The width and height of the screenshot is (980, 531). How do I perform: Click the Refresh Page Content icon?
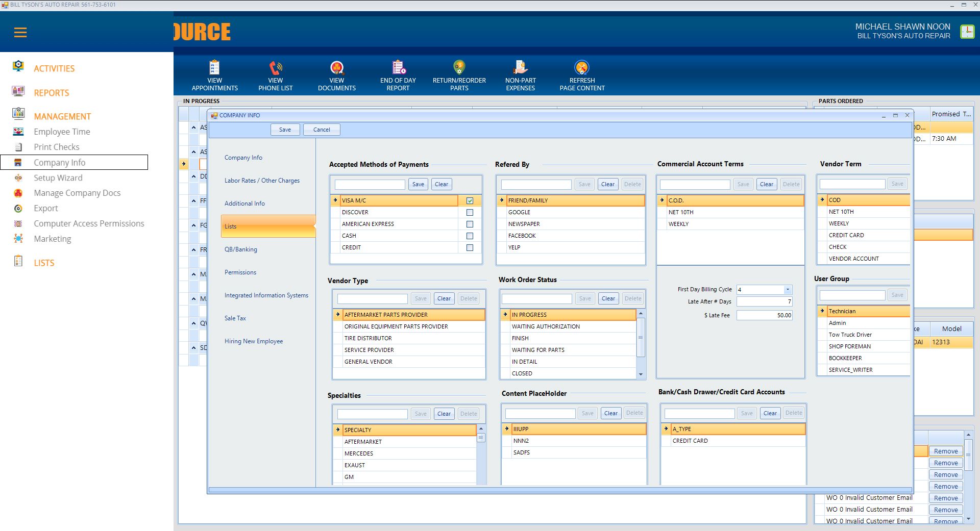coord(582,68)
